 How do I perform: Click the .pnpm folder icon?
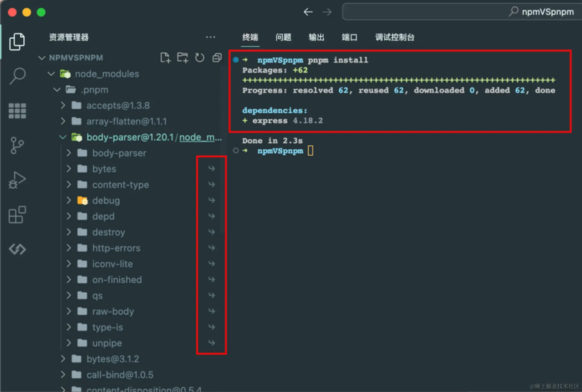coord(71,90)
